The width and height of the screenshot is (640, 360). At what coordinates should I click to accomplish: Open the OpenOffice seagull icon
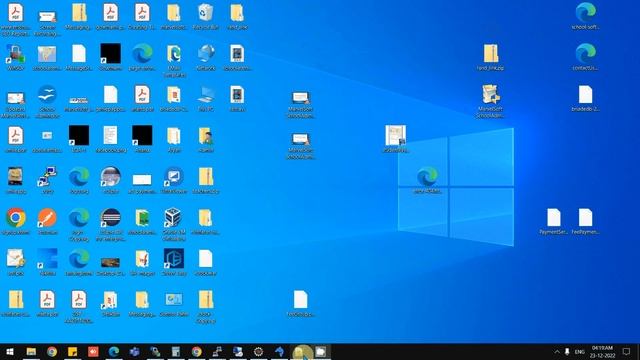click(47, 95)
